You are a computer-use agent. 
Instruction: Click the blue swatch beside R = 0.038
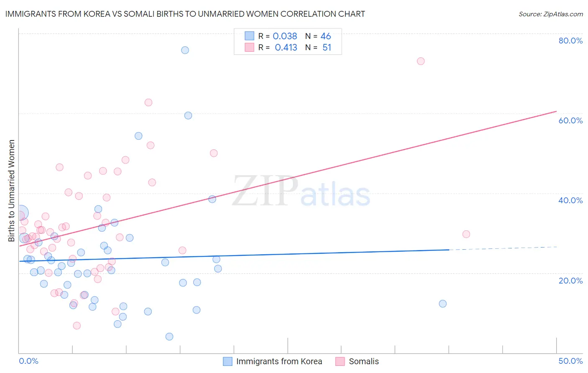[249, 36]
